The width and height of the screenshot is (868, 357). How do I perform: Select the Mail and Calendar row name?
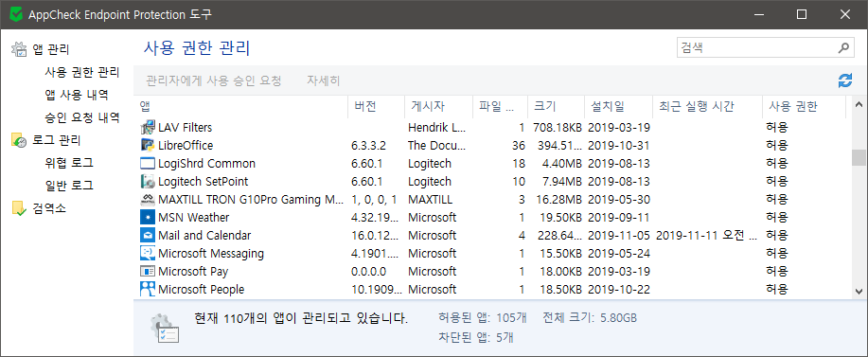[x=204, y=235]
